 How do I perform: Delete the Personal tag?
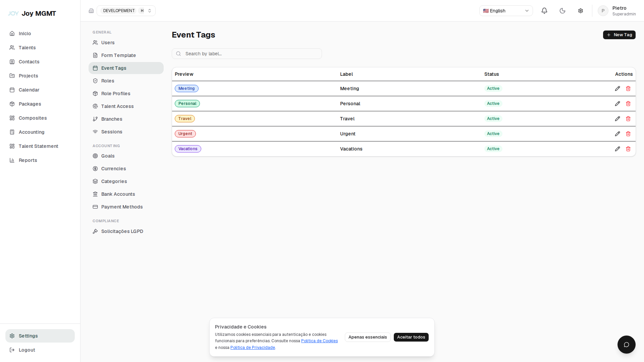click(x=628, y=104)
